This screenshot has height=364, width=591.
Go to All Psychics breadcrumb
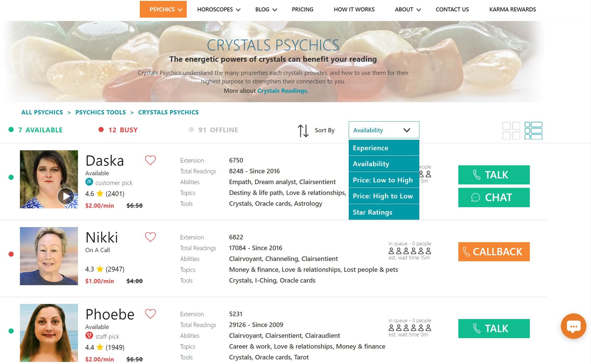pos(42,112)
